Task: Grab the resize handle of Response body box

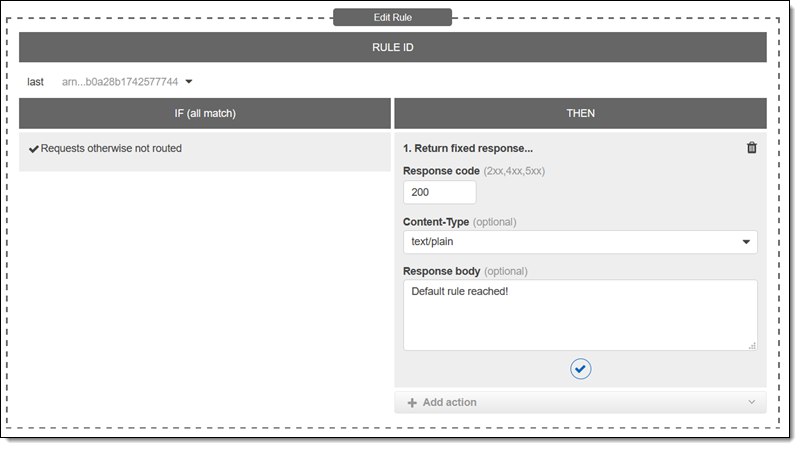Action: [x=752, y=345]
